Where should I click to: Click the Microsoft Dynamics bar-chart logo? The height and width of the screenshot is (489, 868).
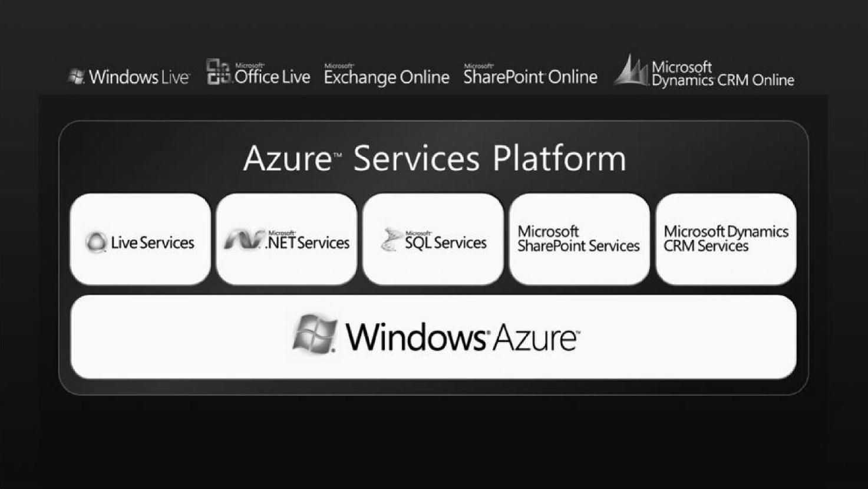tap(632, 70)
